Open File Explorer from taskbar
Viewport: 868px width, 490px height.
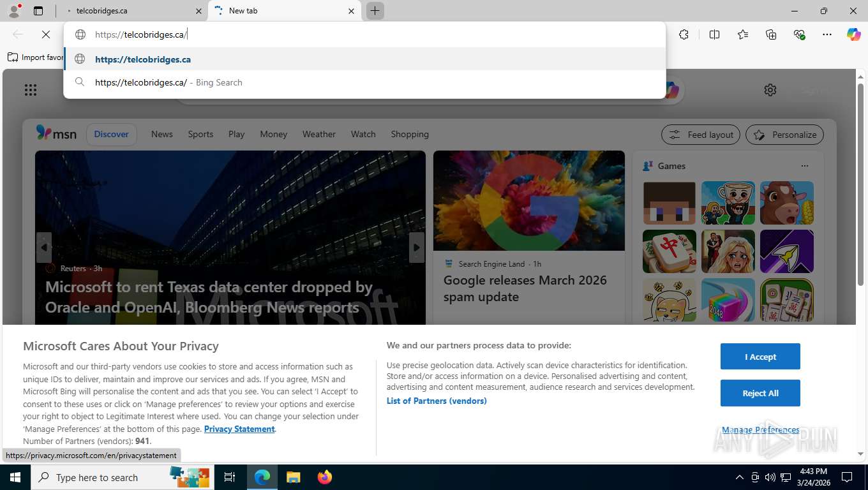click(294, 477)
